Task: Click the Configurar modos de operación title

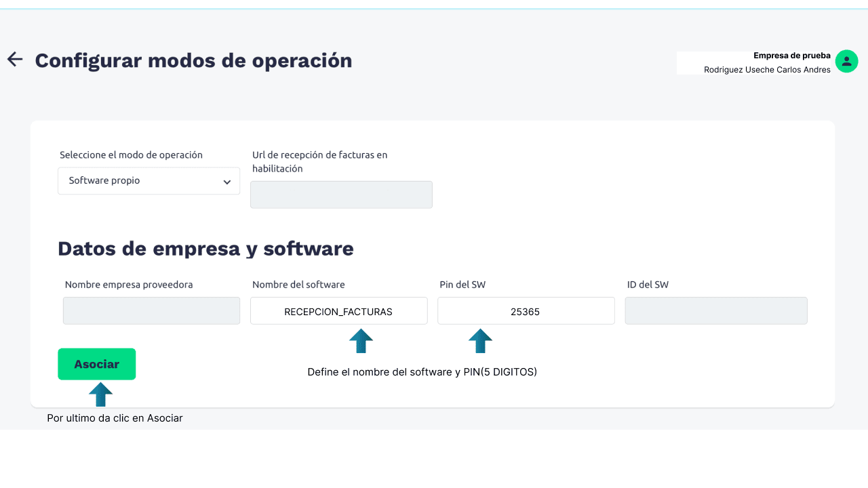Action: click(193, 60)
